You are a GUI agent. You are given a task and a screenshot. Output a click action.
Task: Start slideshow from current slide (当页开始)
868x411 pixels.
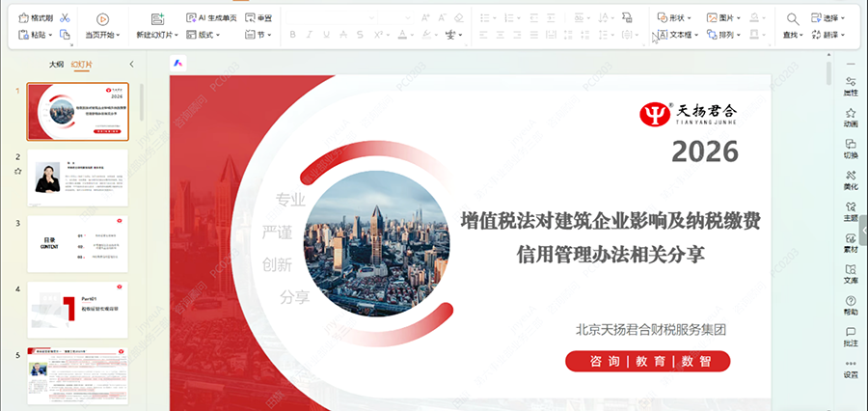pos(102,18)
